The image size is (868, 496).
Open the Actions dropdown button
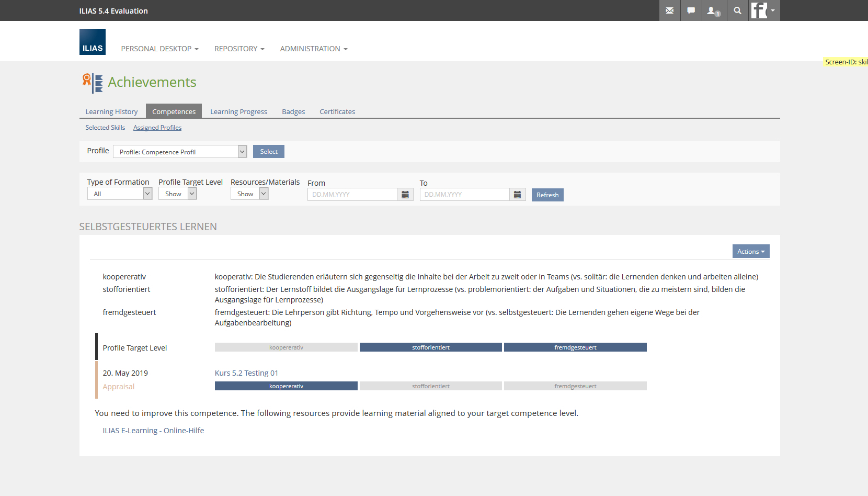pos(750,252)
